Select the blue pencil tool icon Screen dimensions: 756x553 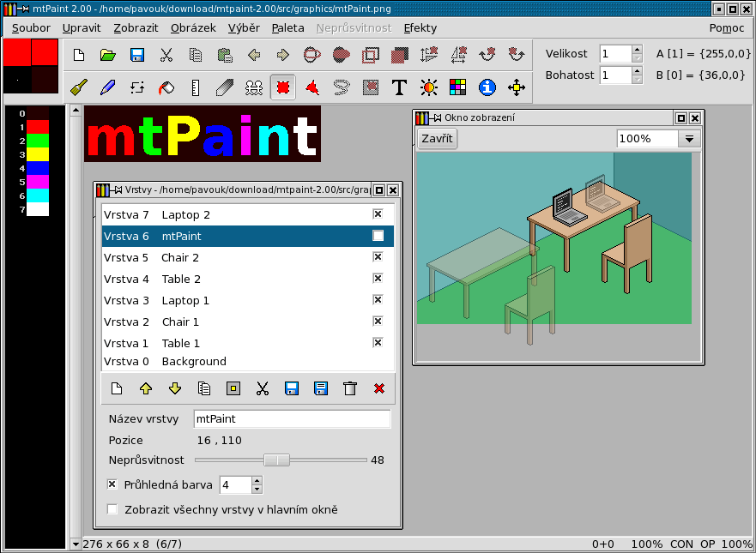[108, 87]
